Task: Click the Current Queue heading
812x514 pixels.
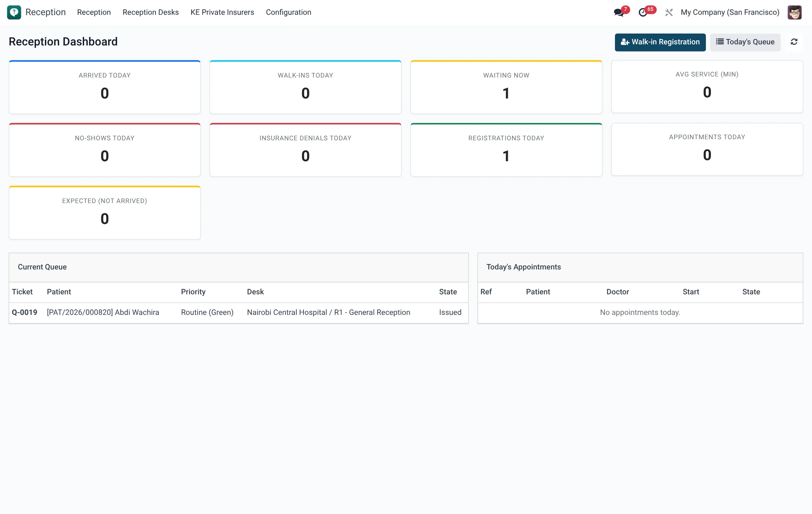Action: [42, 267]
